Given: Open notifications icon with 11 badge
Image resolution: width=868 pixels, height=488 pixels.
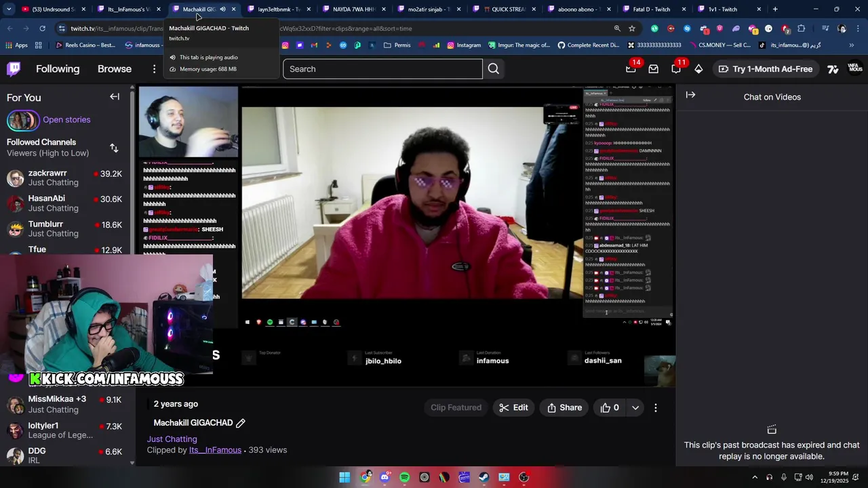Looking at the screenshot, I should pyautogui.click(x=676, y=69).
